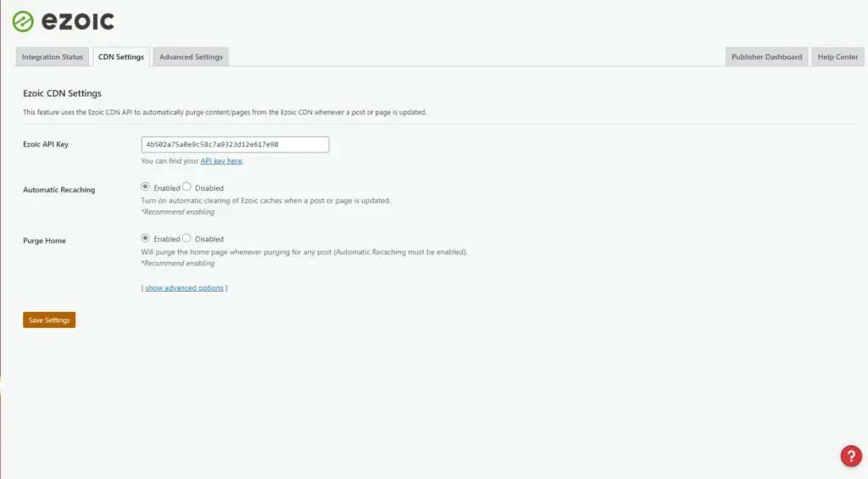The height and width of the screenshot is (479, 868).
Task: Click the Ezoic logo icon
Action: pos(23,21)
